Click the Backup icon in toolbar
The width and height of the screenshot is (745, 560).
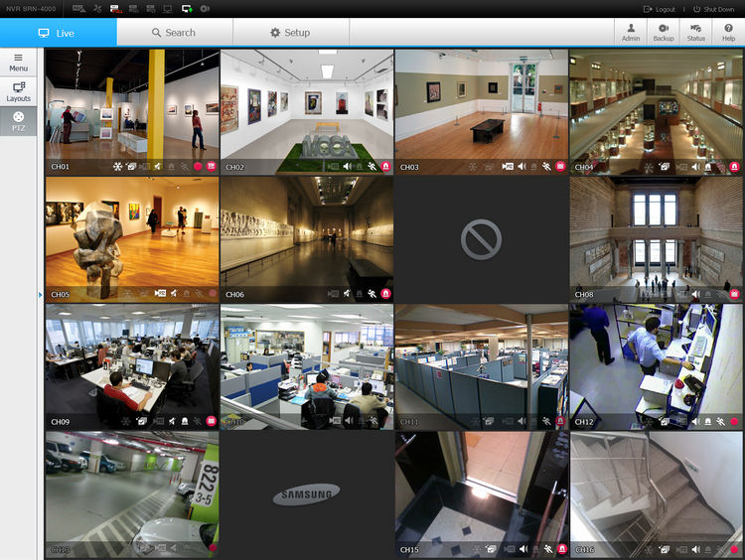tap(663, 32)
